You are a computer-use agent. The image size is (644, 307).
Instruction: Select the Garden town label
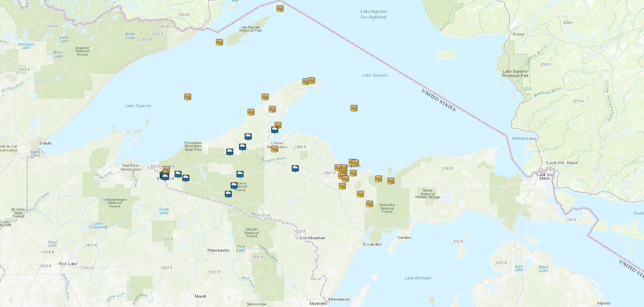pos(404,238)
